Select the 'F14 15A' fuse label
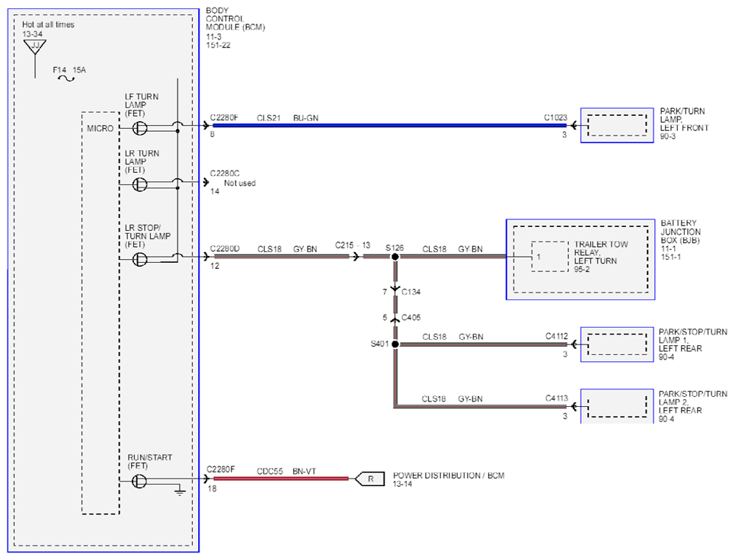Viewport: 735px width, 560px height. coord(69,70)
